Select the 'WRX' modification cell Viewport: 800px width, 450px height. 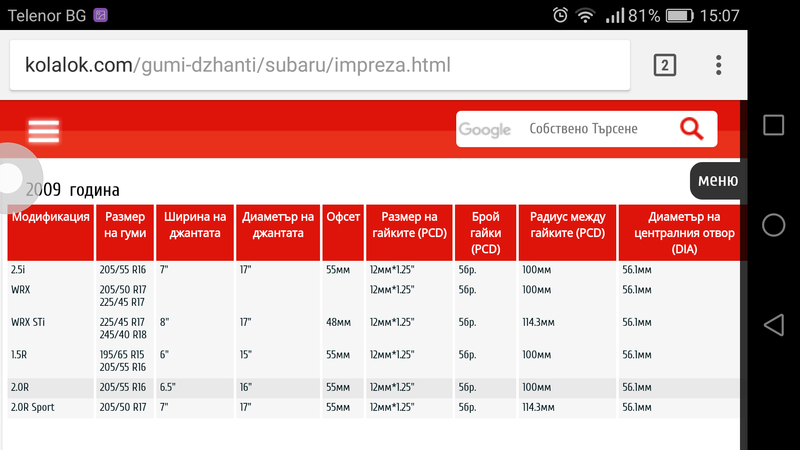click(x=21, y=290)
